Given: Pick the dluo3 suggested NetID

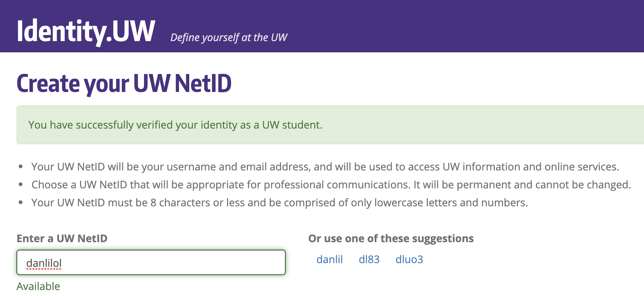Looking at the screenshot, I should click(x=409, y=259).
